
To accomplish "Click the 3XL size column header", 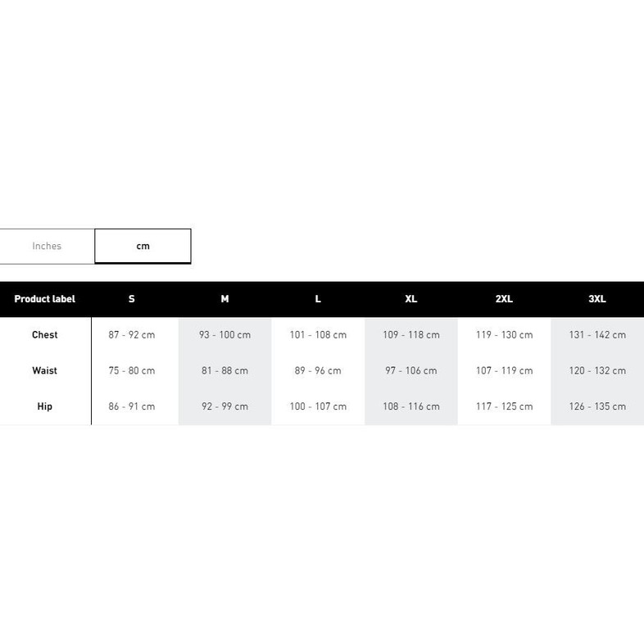I will click(x=597, y=299).
